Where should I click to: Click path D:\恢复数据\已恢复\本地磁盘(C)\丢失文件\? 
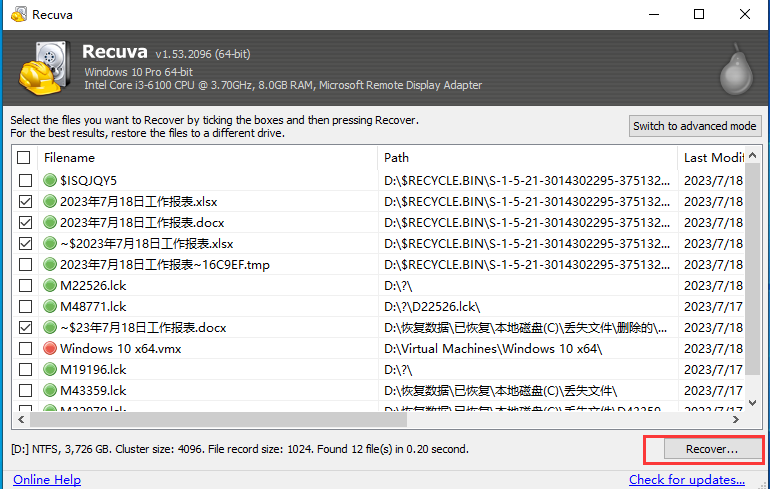[500, 391]
